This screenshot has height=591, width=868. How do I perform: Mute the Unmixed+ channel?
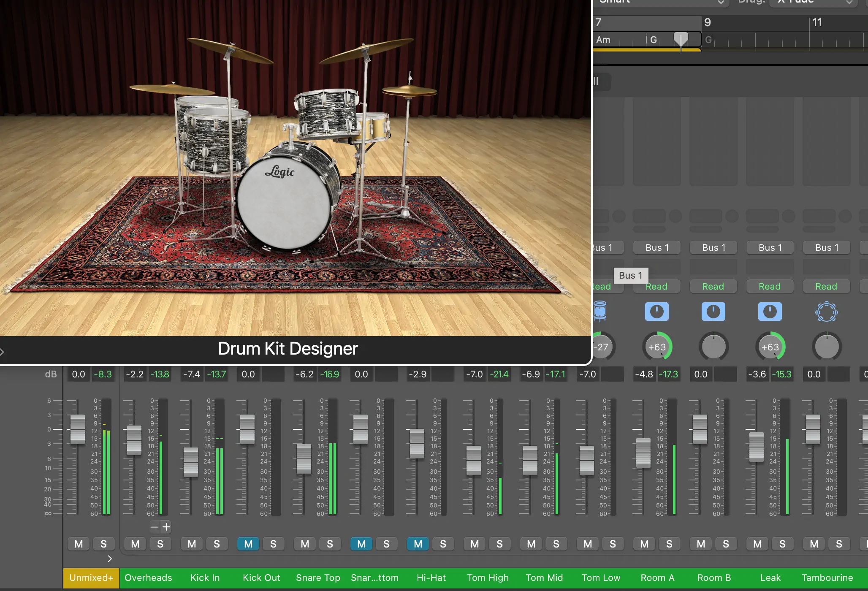pos(79,544)
